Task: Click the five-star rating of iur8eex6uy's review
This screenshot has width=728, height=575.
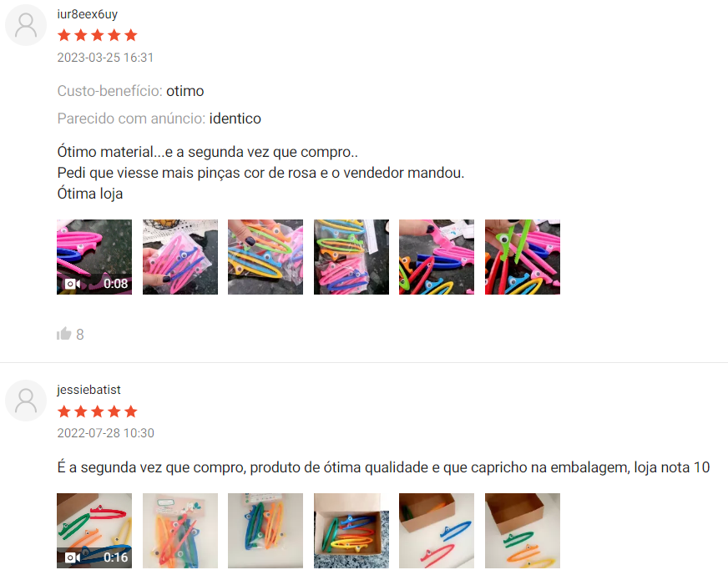Action: pos(98,35)
